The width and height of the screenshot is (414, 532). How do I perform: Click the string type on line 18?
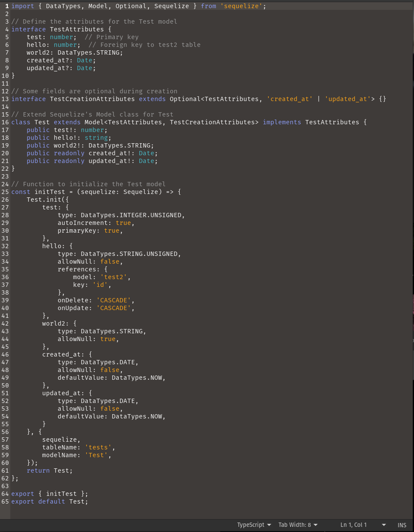pos(96,138)
